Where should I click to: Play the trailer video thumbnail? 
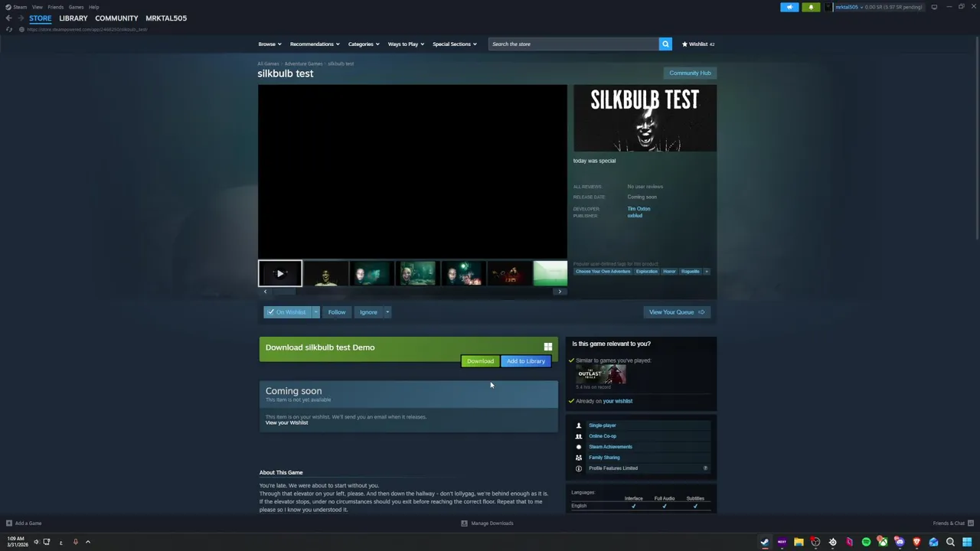point(280,273)
